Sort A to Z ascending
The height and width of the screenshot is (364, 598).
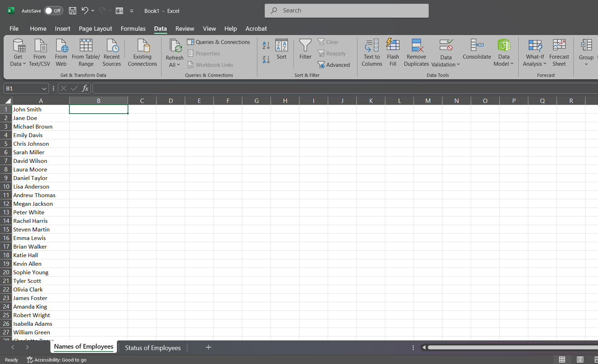266,45
